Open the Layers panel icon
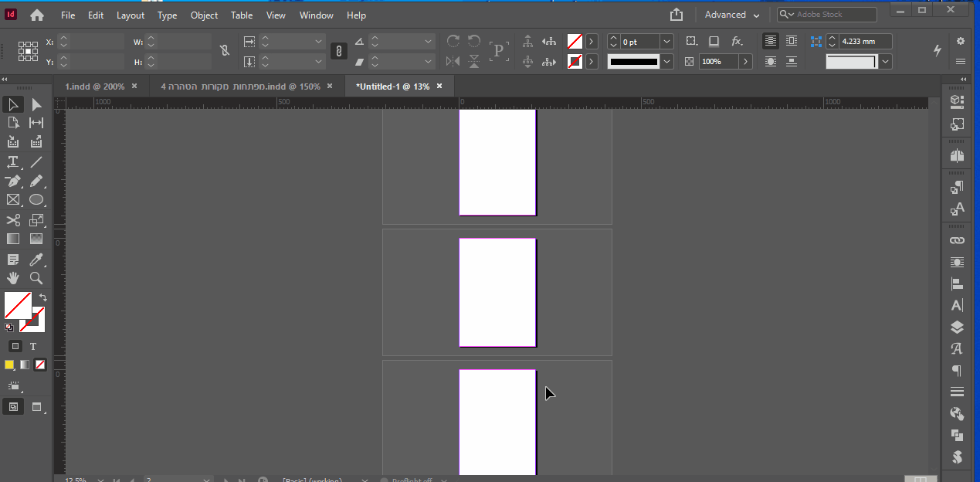 point(958,328)
